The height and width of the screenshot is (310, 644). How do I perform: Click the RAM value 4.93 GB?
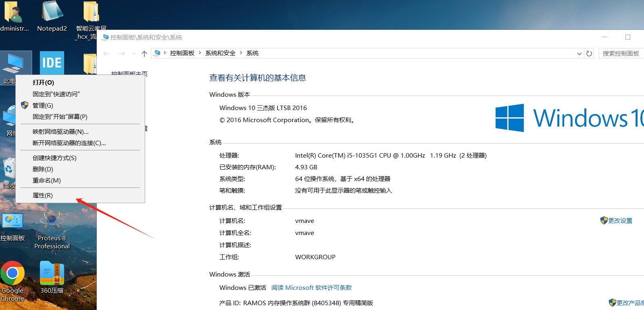[x=306, y=167]
